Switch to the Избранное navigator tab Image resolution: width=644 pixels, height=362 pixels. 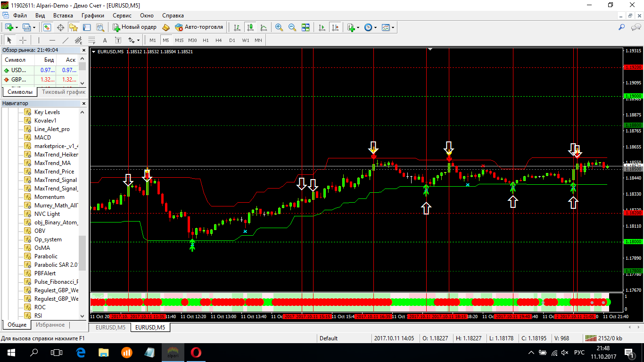click(50, 325)
